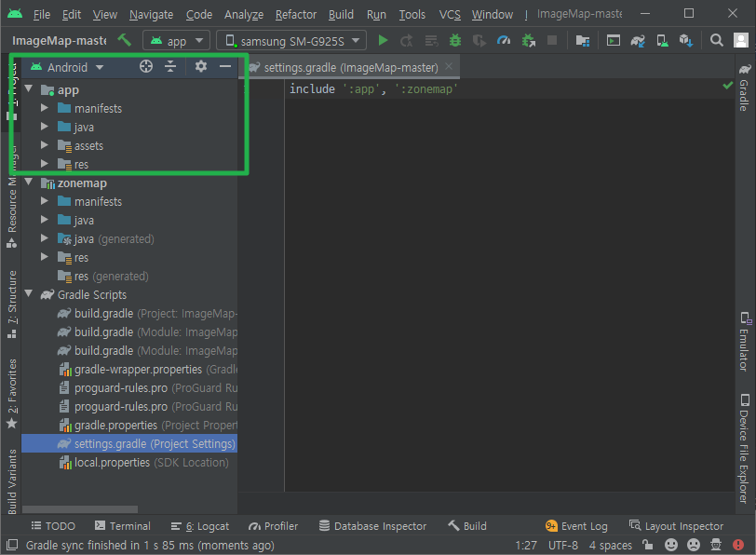Click the Project panel horizontal scrollbar
The height and width of the screenshot is (555, 756).
80,509
